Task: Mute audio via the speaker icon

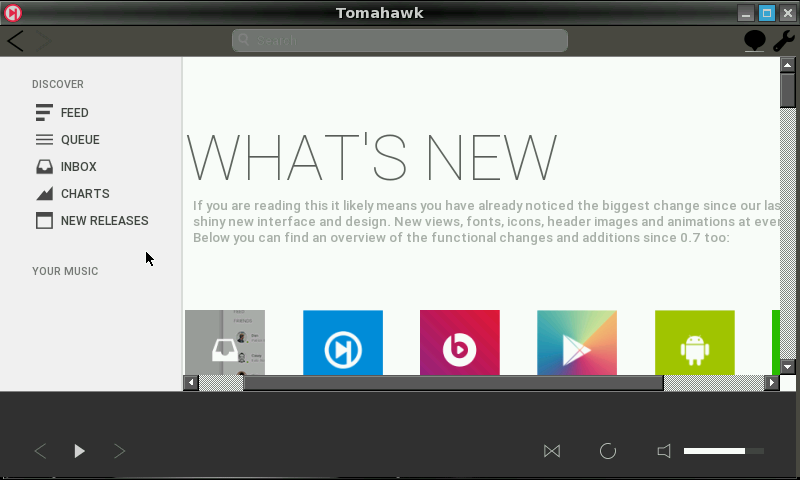Action: (664, 451)
